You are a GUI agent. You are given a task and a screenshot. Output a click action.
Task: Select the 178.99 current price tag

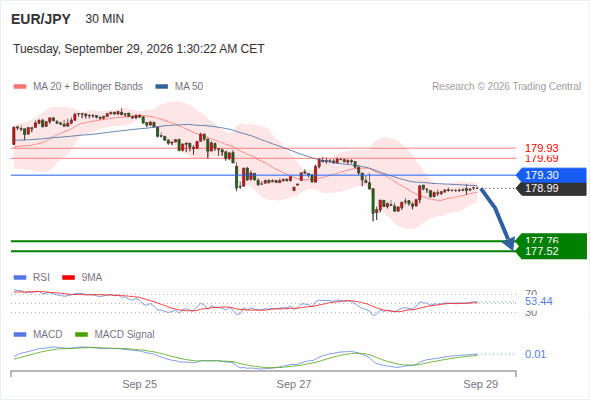click(x=551, y=189)
